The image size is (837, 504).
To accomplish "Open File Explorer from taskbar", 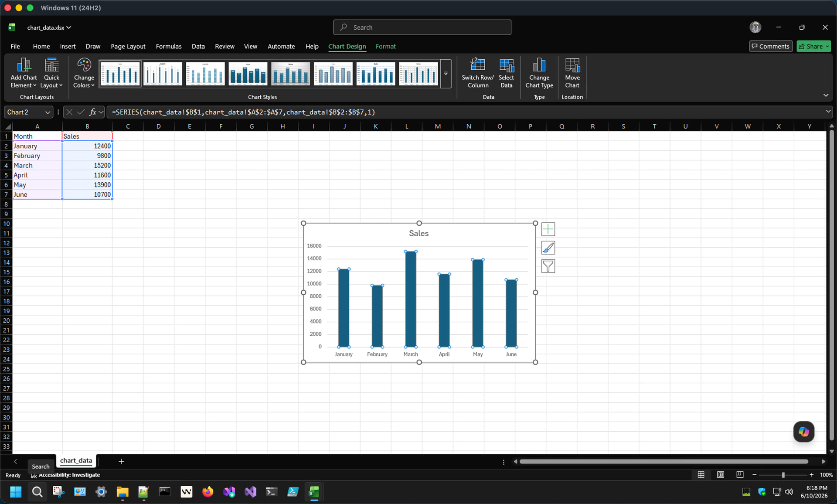I will 122,492.
